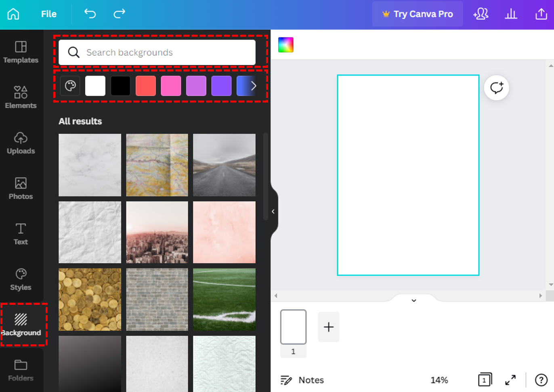
Task: Add a new page
Action: tap(329, 327)
